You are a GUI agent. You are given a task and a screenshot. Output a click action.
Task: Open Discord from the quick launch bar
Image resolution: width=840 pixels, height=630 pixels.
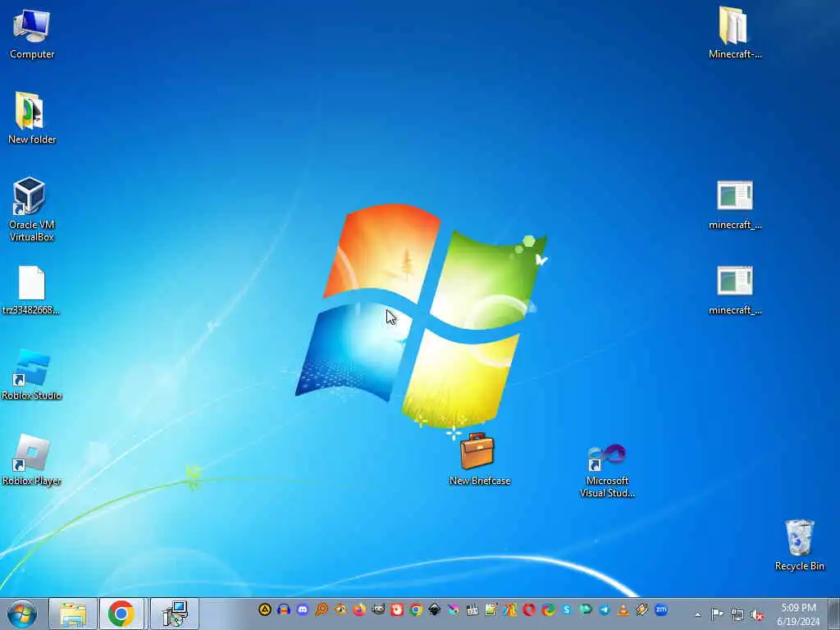pos(303,609)
